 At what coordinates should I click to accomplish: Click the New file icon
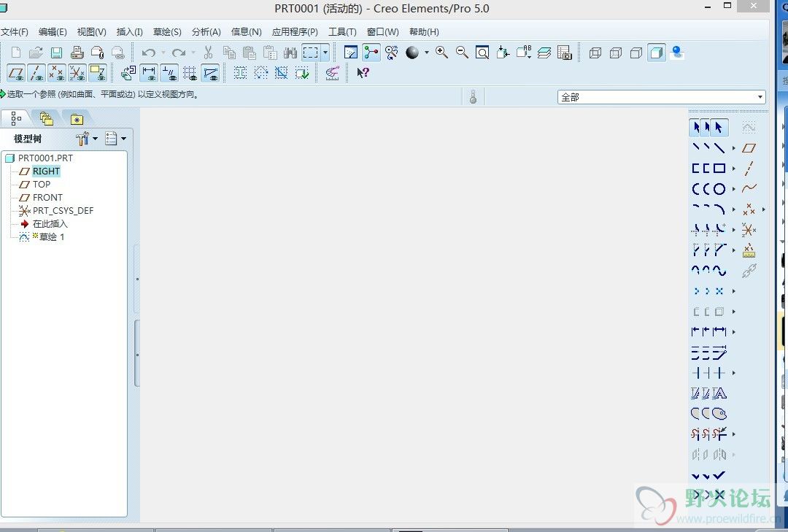[16, 53]
